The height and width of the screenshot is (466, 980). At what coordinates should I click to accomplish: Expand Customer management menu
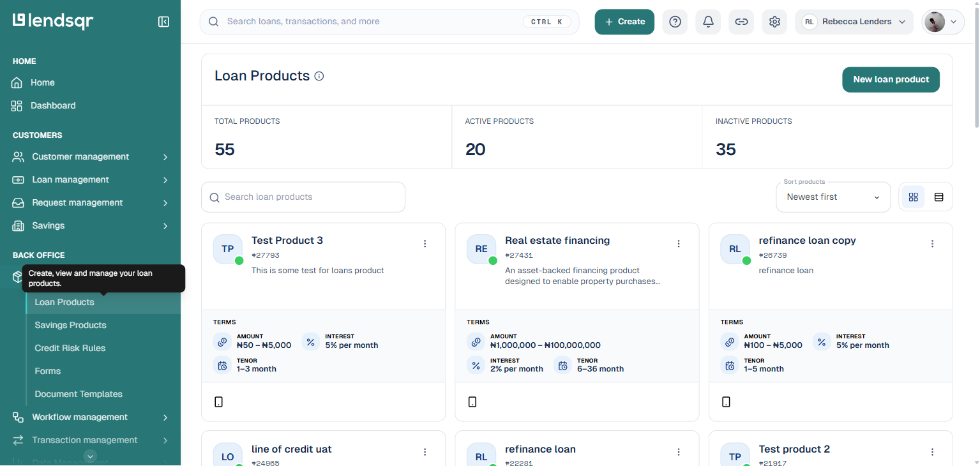(x=90, y=157)
